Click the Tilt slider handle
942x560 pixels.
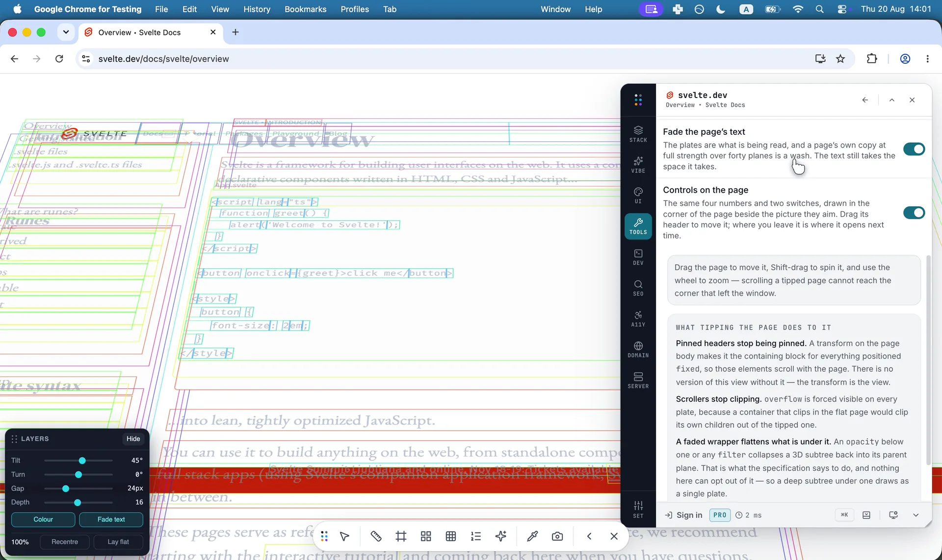pyautogui.click(x=82, y=460)
